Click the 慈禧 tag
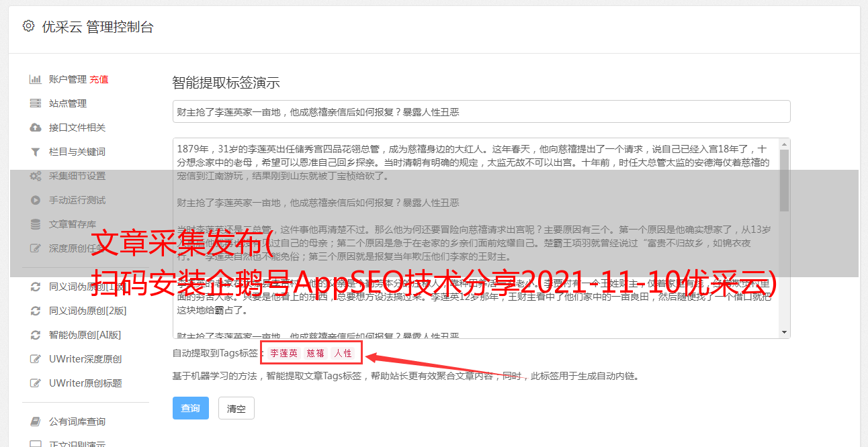The image size is (868, 447). (x=316, y=353)
